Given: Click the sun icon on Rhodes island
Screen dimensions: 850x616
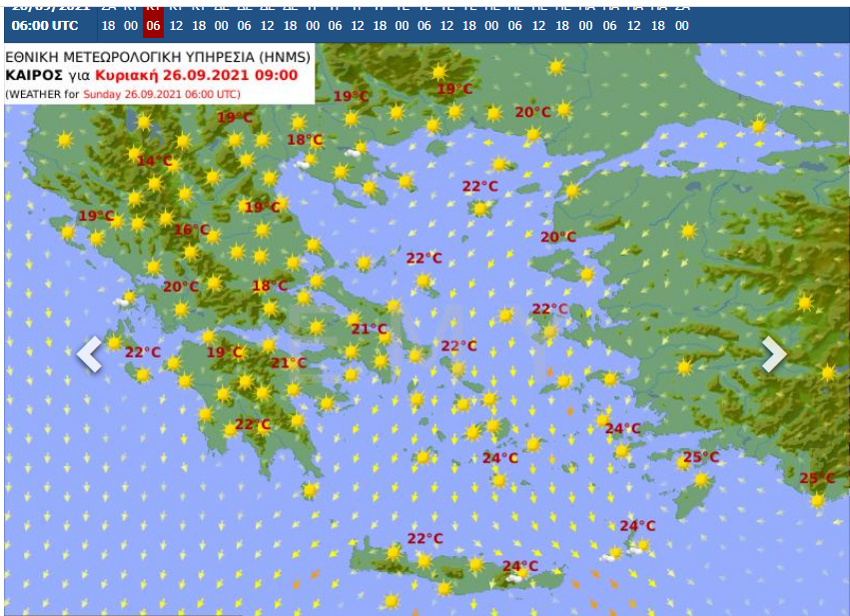Looking at the screenshot, I should click(x=701, y=479).
